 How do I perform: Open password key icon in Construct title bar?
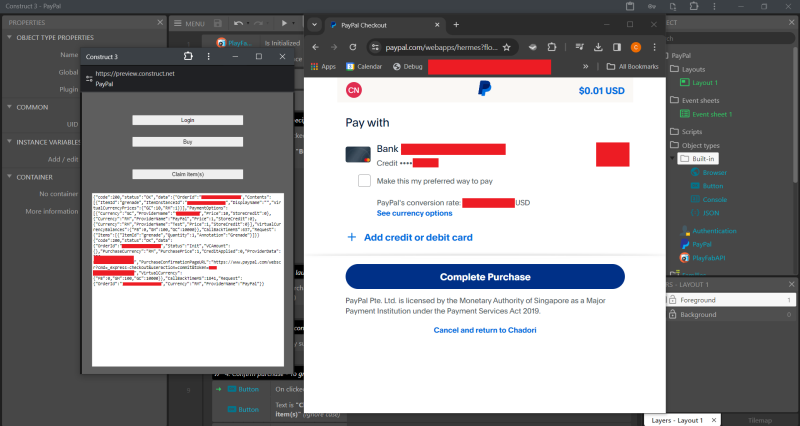652,6
